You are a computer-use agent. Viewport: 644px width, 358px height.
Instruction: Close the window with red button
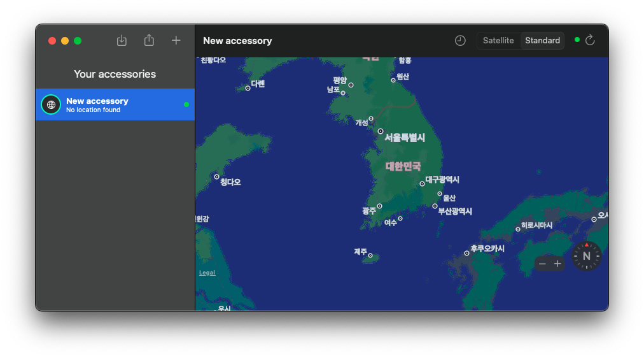click(x=52, y=41)
